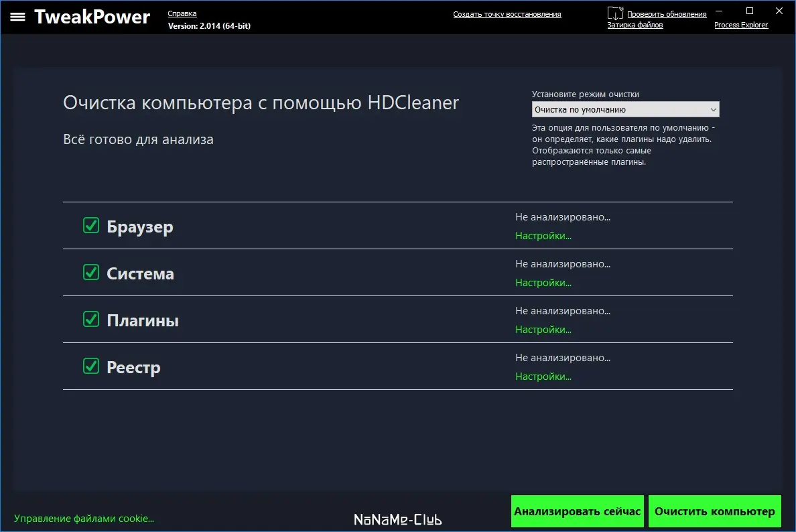Minimize the TweakPower window

tap(719, 11)
